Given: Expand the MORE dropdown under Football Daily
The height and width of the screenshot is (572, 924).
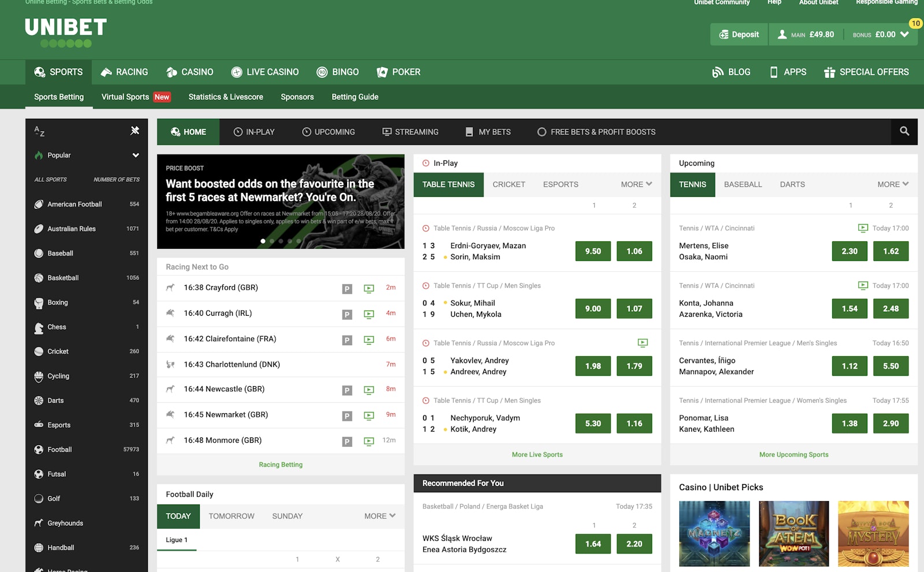Looking at the screenshot, I should [379, 516].
